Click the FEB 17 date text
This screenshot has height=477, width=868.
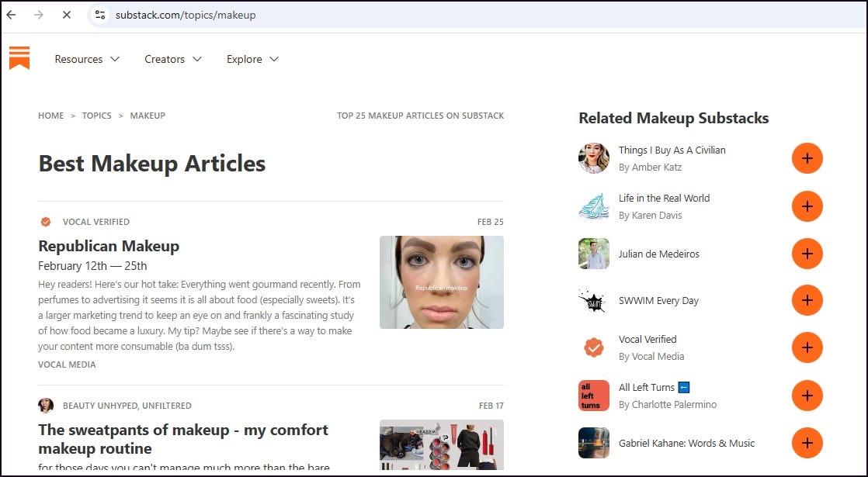click(x=491, y=405)
